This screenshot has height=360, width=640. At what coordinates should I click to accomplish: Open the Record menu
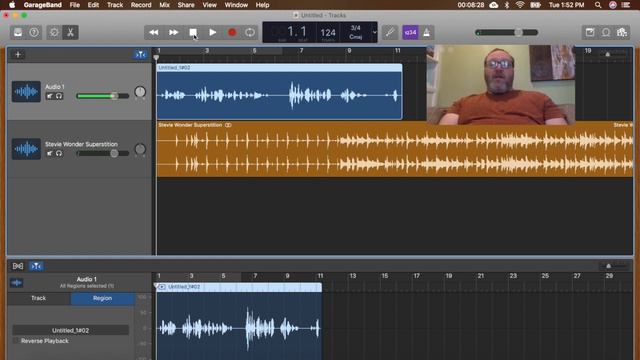(x=141, y=5)
